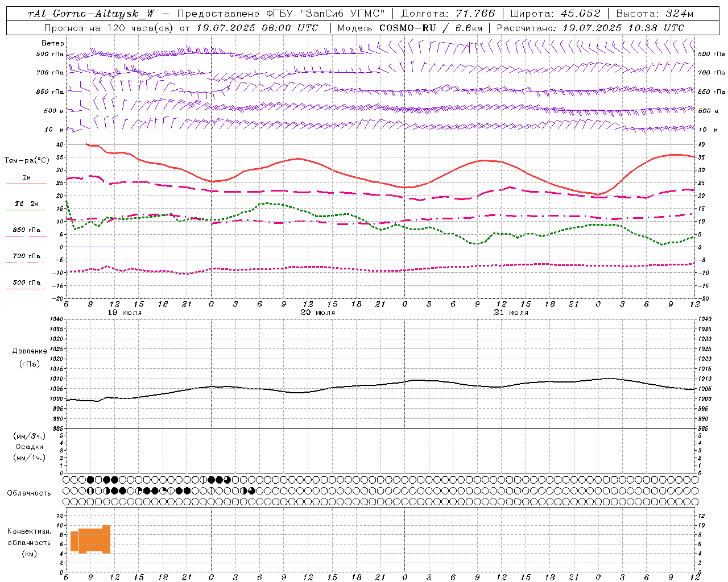
Task: Click the "Давление" pressure panel label
Action: click(x=30, y=351)
